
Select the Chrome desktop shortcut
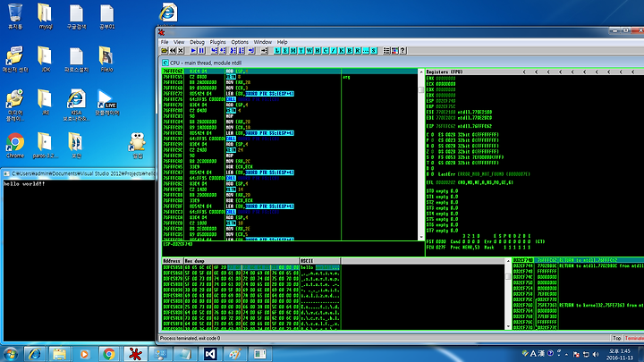[15, 146]
